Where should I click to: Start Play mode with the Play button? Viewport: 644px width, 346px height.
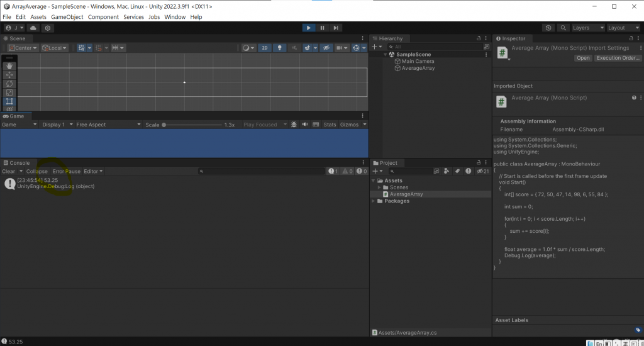tap(308, 28)
